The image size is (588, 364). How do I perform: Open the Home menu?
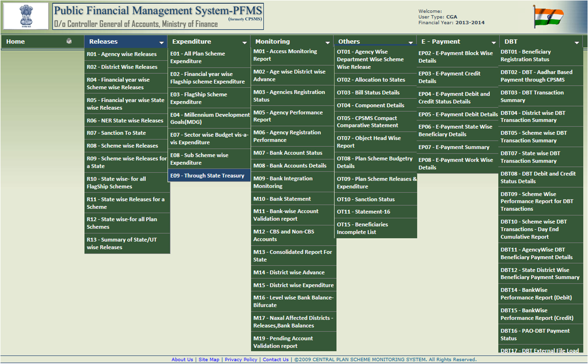pyautogui.click(x=16, y=42)
